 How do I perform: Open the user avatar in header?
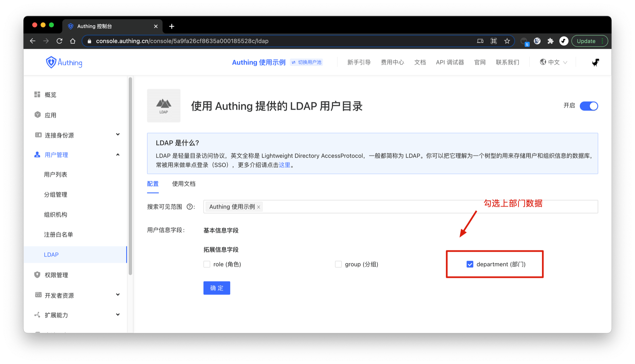coord(595,62)
